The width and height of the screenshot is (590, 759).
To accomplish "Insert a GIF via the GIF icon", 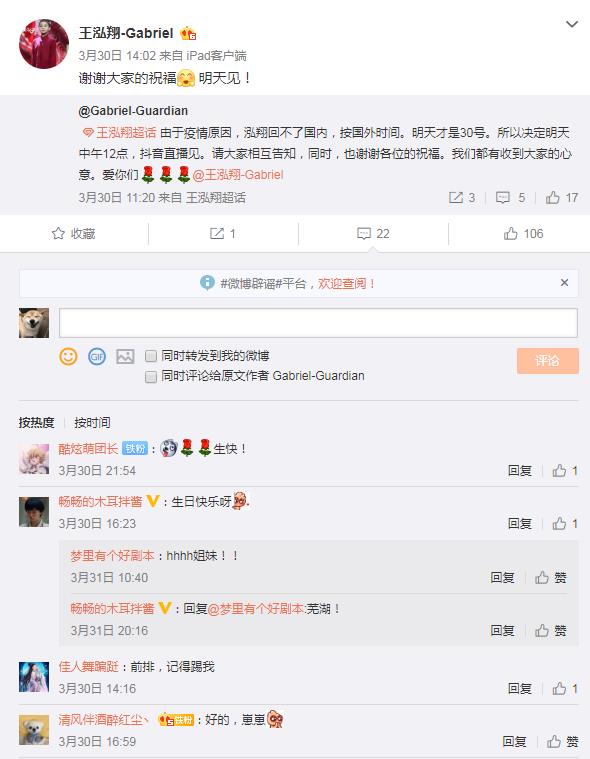I will [x=97, y=357].
